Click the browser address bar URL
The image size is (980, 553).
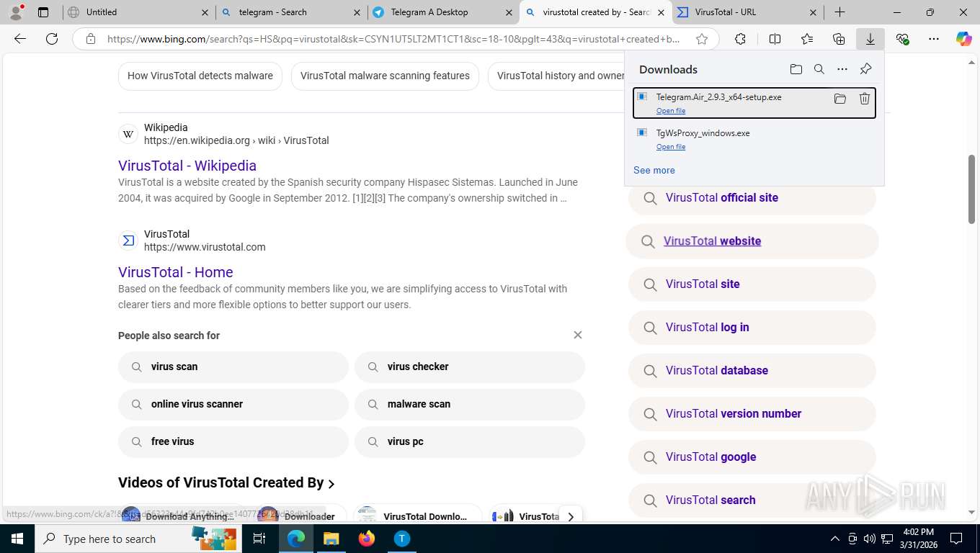coord(393,39)
